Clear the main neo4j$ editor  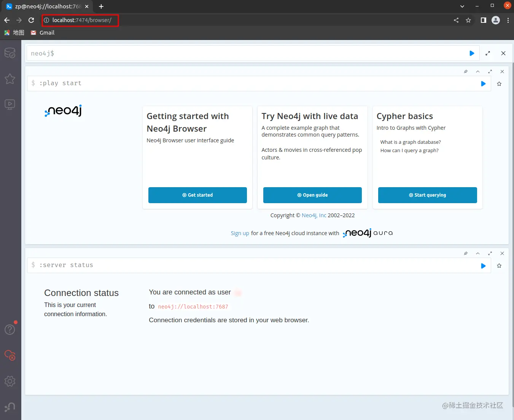tap(503, 53)
